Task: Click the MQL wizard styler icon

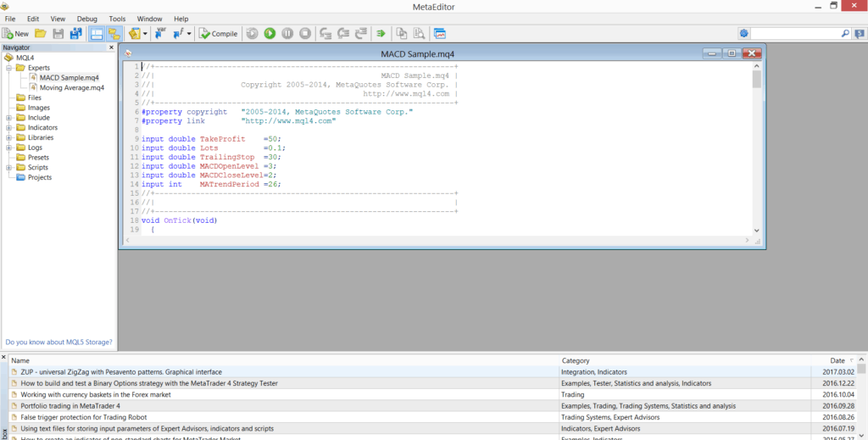Action: pyautogui.click(x=135, y=34)
